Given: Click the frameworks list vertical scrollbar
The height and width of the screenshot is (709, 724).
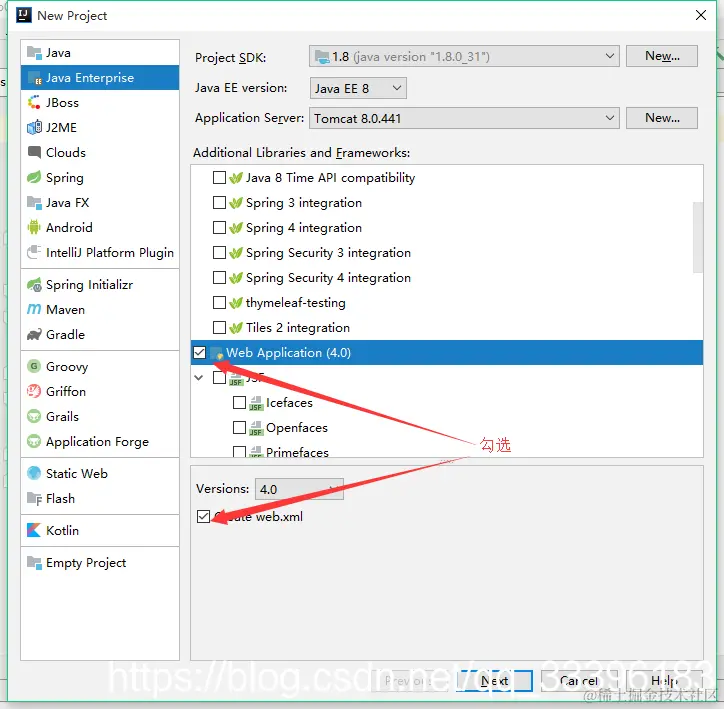Looking at the screenshot, I should click(x=698, y=238).
